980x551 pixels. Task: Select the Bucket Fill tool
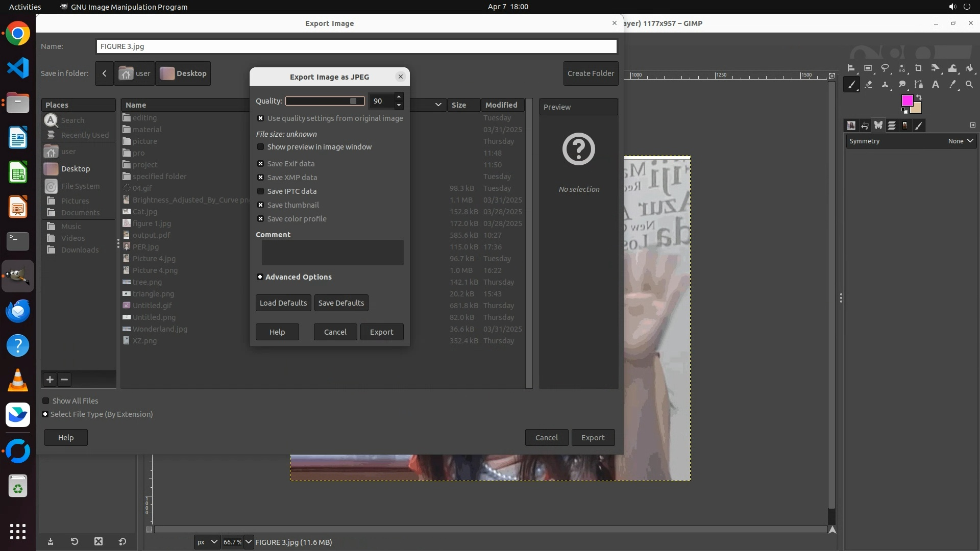(969, 68)
